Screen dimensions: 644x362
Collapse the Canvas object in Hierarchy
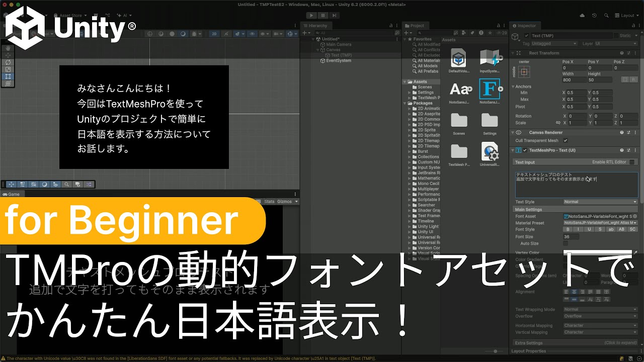click(317, 50)
